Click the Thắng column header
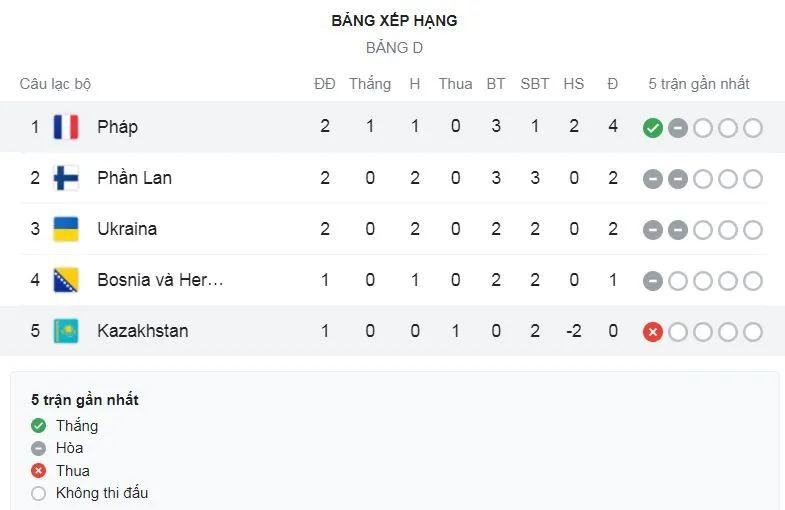 click(x=370, y=84)
